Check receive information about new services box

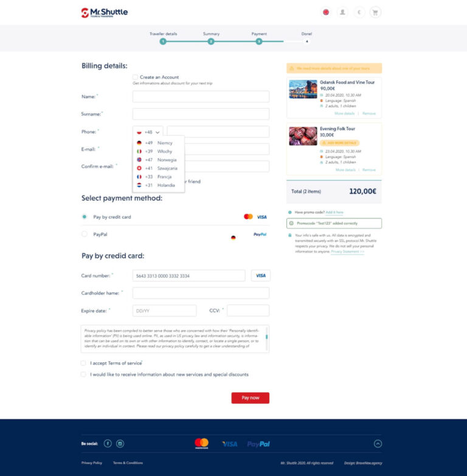(83, 374)
